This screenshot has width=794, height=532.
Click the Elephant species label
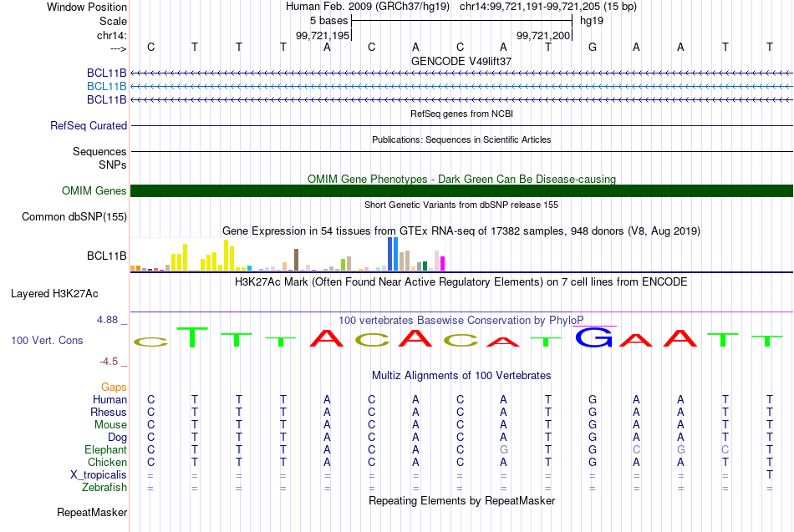(105, 449)
